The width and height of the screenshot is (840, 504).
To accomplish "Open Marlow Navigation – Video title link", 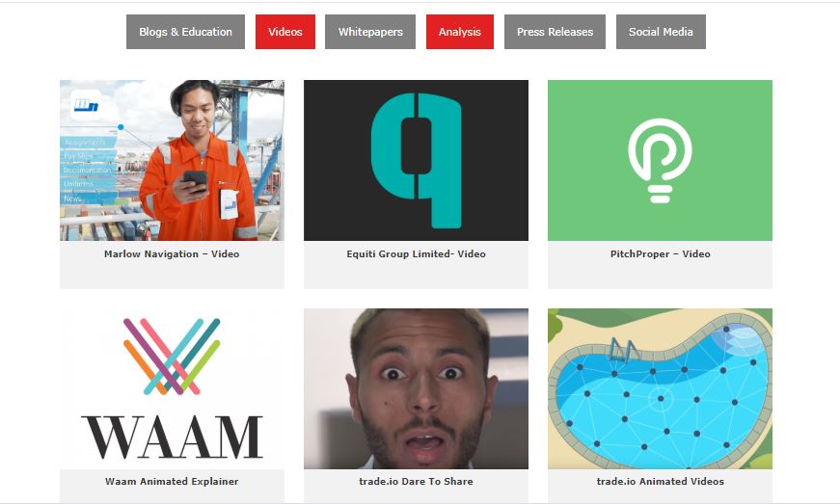I will (x=172, y=253).
